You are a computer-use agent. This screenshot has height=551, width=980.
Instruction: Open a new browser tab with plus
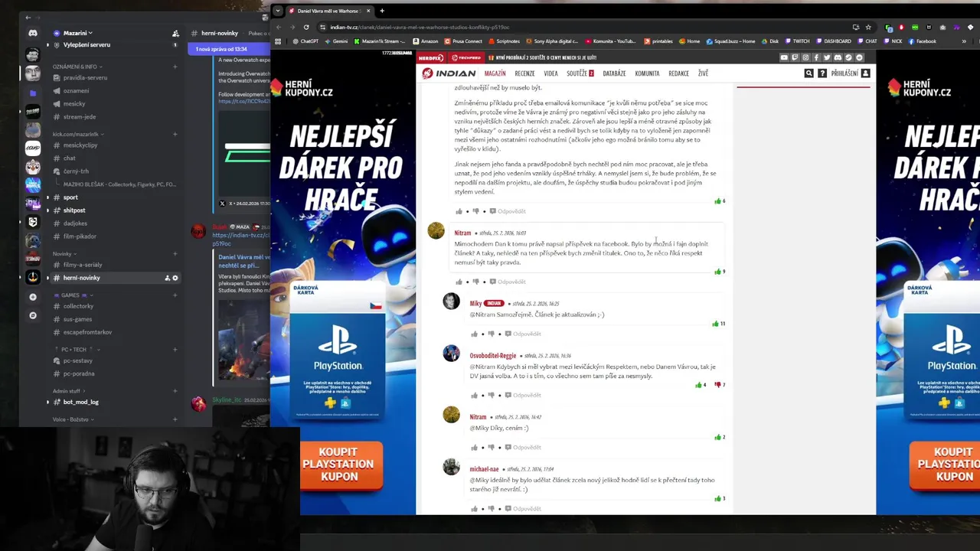click(x=382, y=11)
